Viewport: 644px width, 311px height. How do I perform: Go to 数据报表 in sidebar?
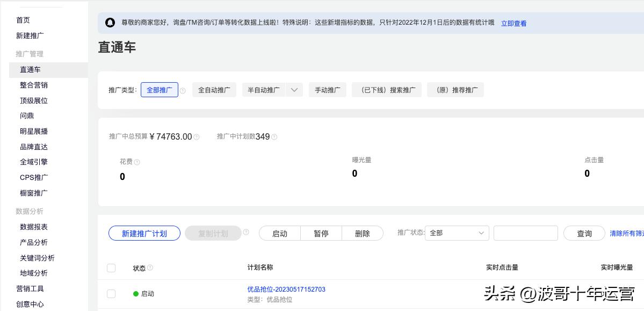click(x=34, y=227)
